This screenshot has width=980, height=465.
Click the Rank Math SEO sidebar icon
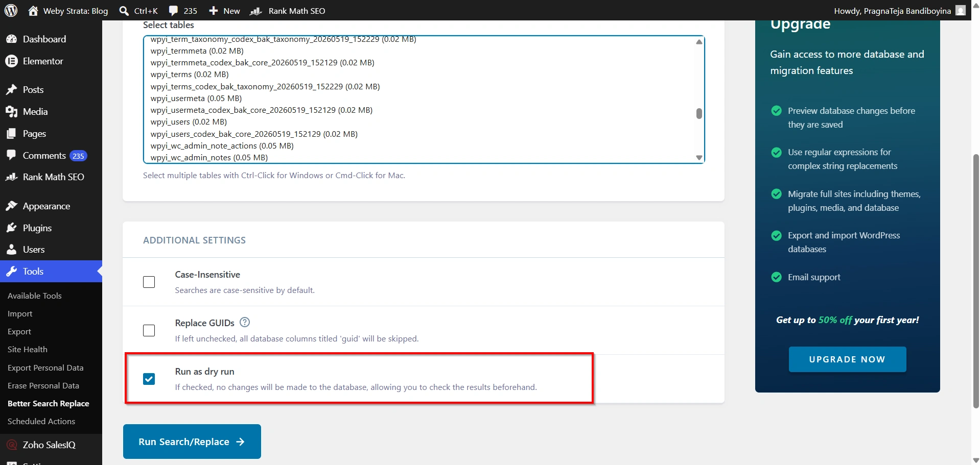coord(11,177)
